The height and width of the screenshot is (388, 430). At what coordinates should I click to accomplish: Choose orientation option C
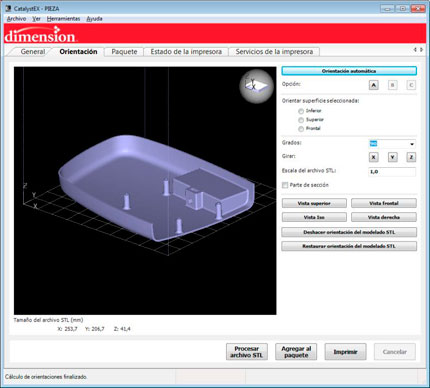(411, 85)
